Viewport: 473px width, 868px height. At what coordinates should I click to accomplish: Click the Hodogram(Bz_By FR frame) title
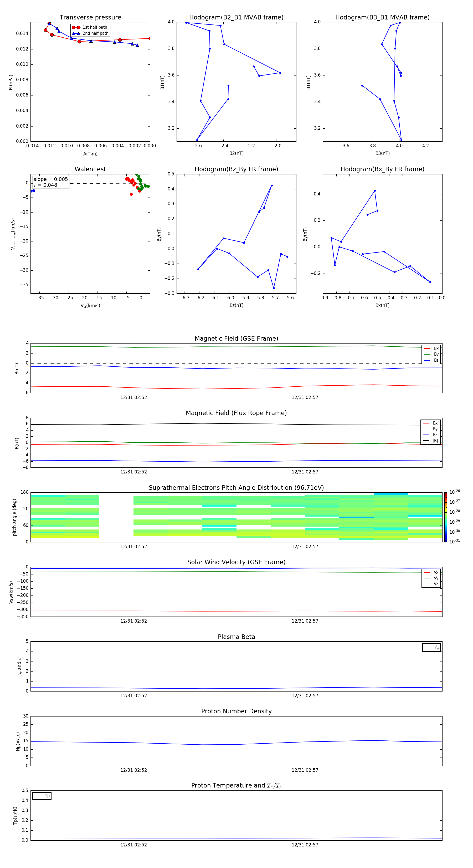click(x=236, y=169)
